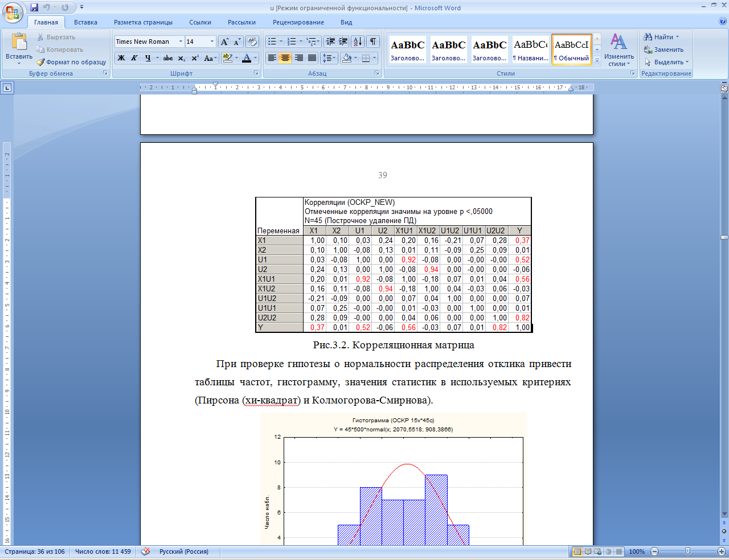The image size is (729, 560).
Task: Justify text alignment
Action: (312, 58)
